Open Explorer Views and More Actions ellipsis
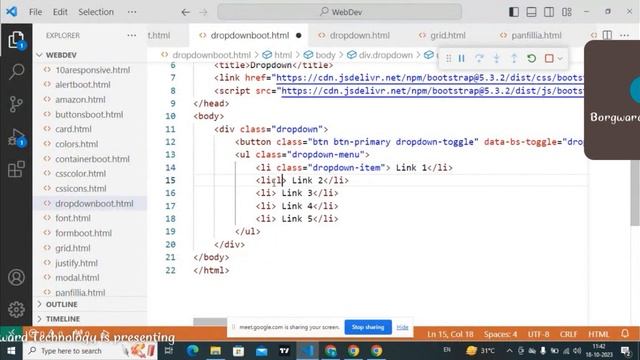 pyautogui.click(x=131, y=36)
